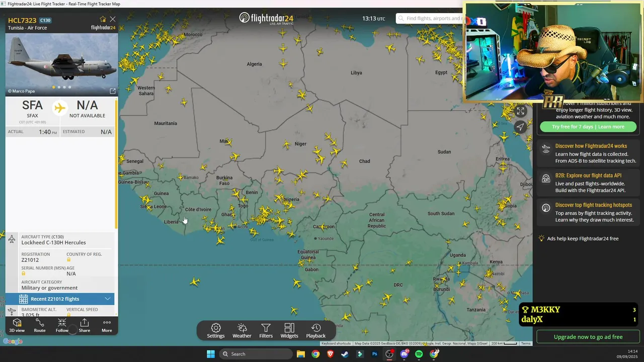
Task: Center map on my location arrow
Action: point(521,127)
